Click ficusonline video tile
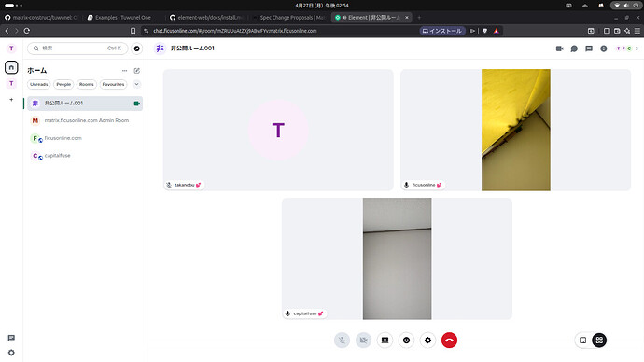The image size is (644, 362). [516, 130]
